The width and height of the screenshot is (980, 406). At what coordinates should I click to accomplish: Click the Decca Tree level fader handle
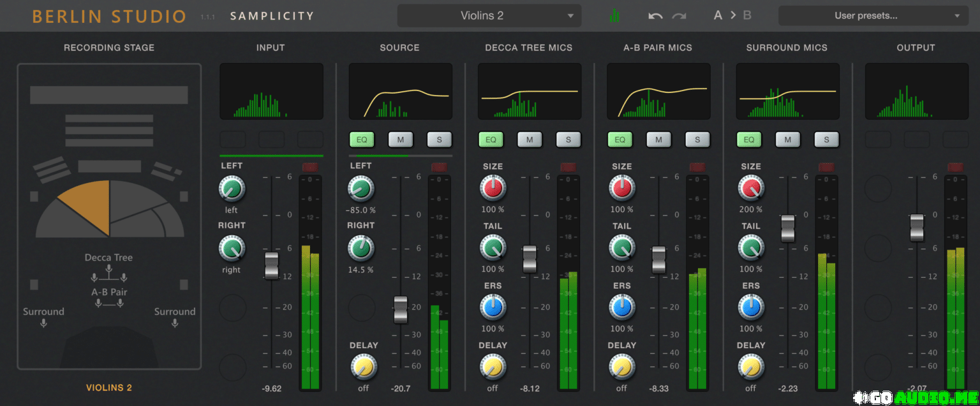point(530,259)
